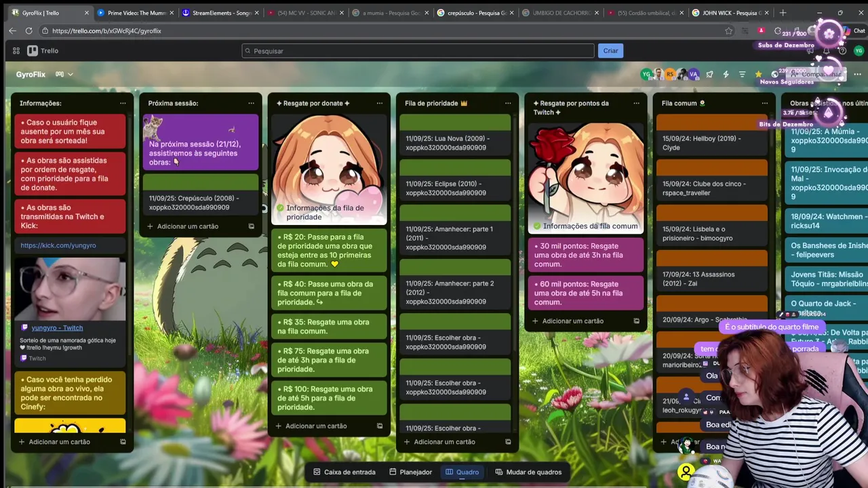Open the help question mark icon
Screen dimensions: 868x488
tap(842, 51)
